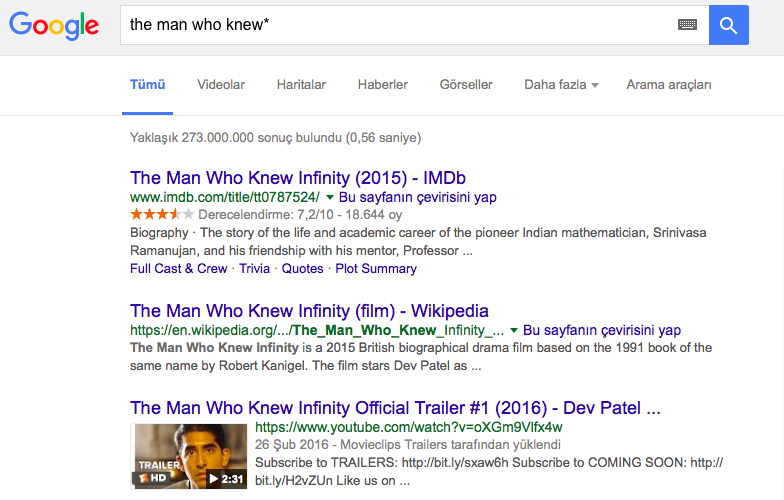Viewport: 784px width, 500px height.
Task: Expand the Daha fazla dropdown
Action: [x=561, y=84]
